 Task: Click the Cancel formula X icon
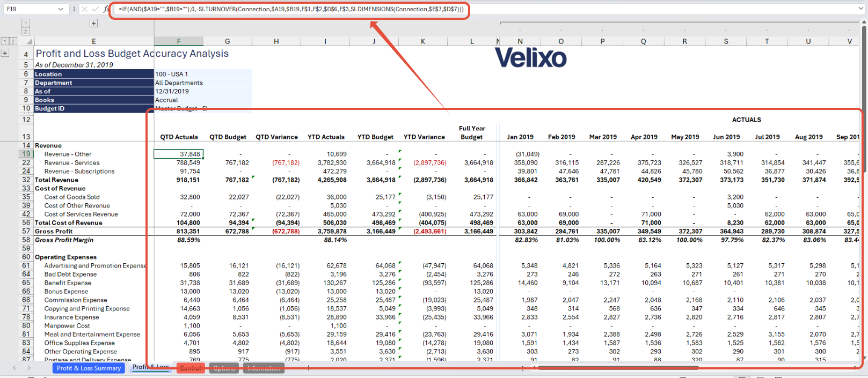pos(85,9)
